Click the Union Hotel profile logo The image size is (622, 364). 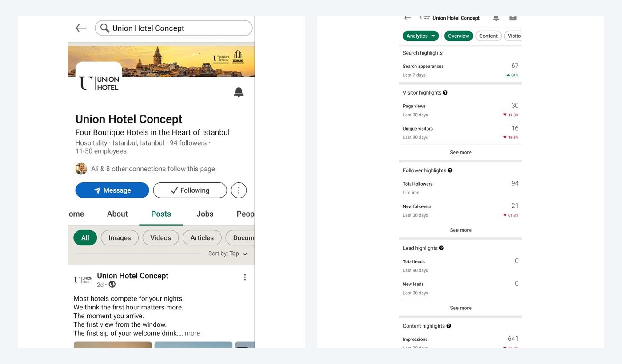click(99, 83)
